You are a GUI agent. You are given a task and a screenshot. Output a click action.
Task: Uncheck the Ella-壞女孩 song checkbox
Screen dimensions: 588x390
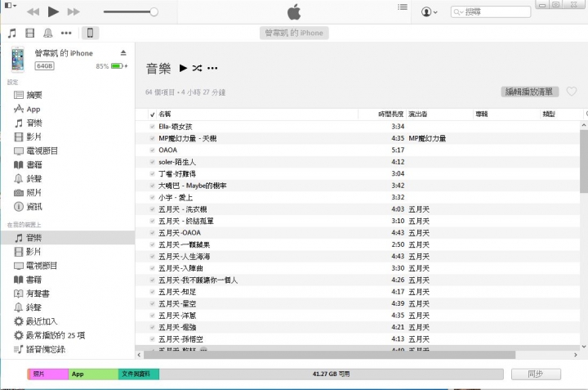pos(152,127)
